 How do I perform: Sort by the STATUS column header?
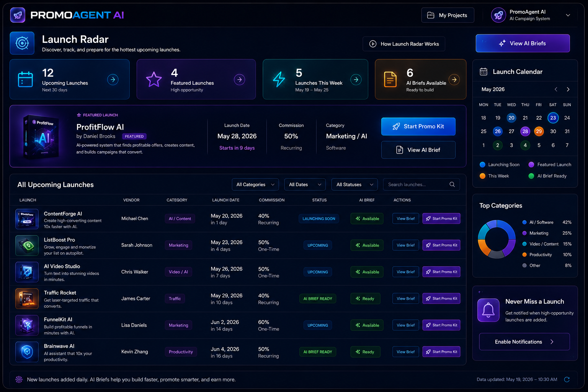click(x=319, y=200)
